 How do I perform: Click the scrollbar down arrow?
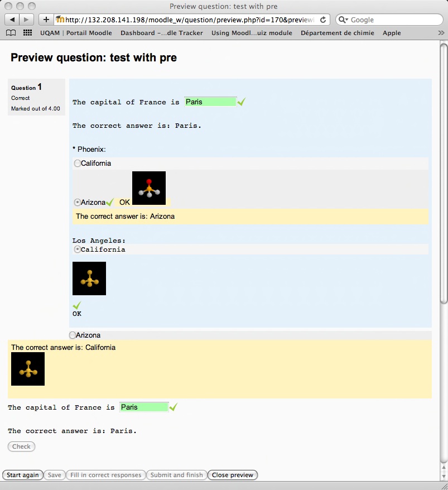[x=444, y=476]
